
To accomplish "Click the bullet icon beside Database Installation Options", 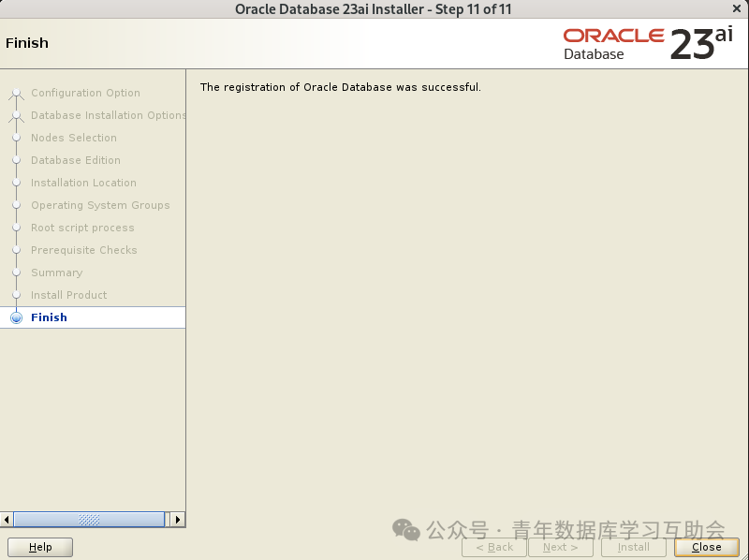I will 16,115.
